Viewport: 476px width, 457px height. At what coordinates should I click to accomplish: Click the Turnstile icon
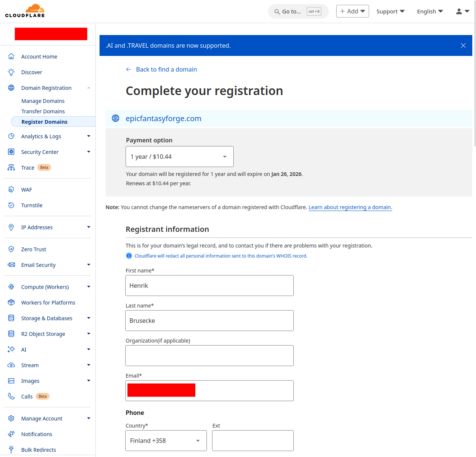[x=11, y=205]
